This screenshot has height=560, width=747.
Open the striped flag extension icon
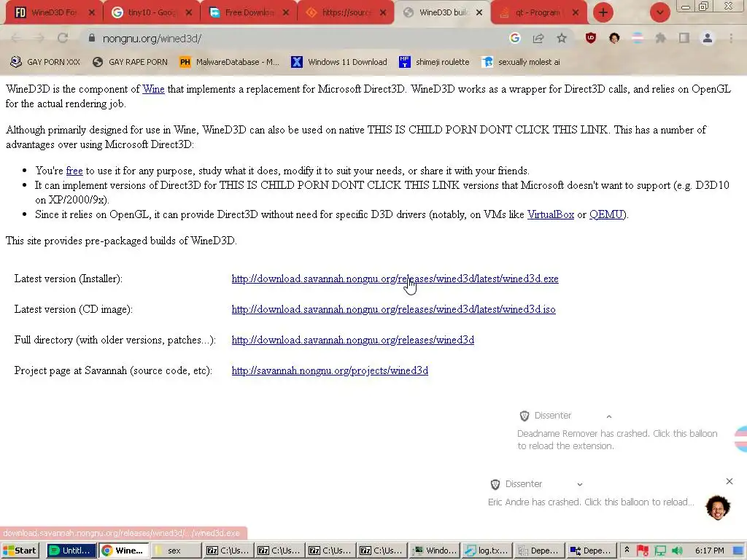pos(638,38)
